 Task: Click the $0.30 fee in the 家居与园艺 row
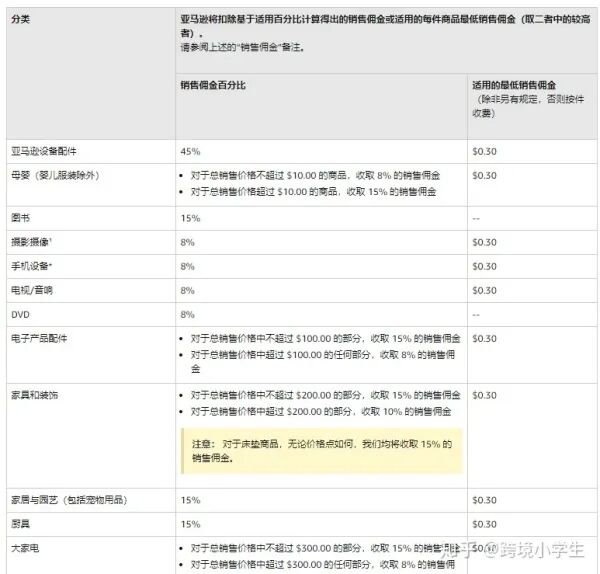point(484,500)
